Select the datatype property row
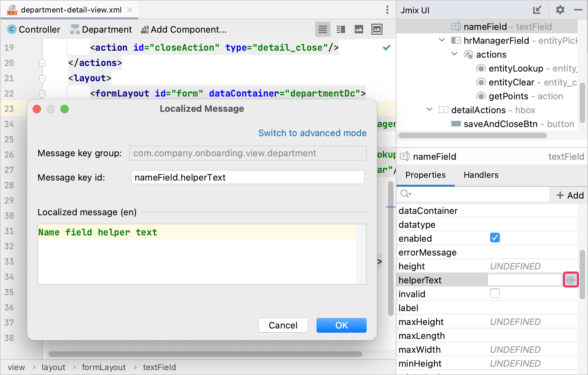This screenshot has width=588, height=375. [x=487, y=225]
